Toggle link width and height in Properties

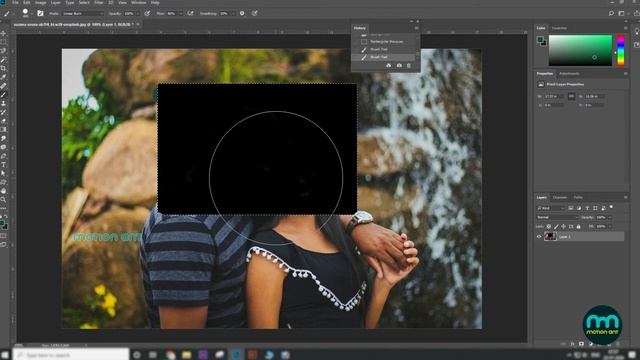571,96
